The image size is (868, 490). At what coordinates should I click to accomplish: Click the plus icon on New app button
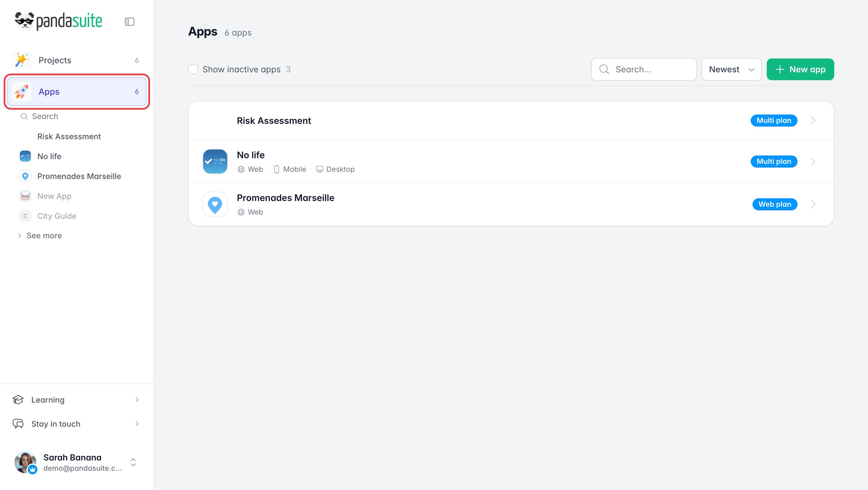(780, 69)
